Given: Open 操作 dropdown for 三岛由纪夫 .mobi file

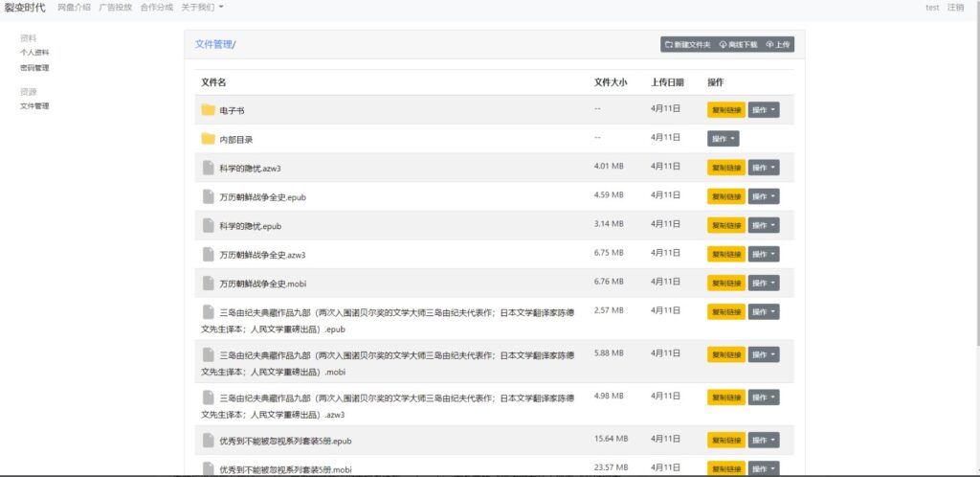Looking at the screenshot, I should [764, 354].
